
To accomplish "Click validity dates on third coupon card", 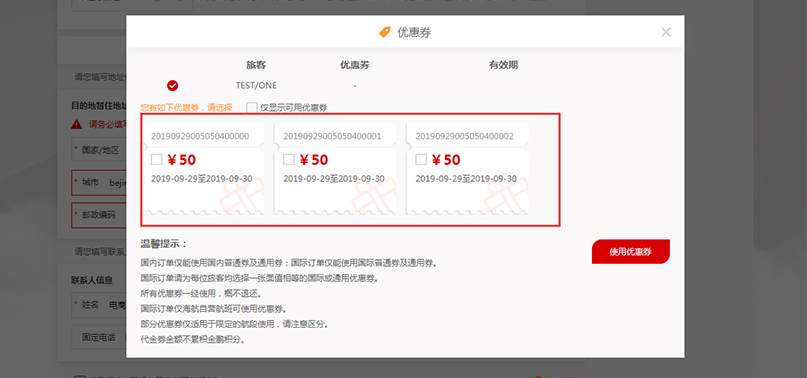I will coord(466,179).
